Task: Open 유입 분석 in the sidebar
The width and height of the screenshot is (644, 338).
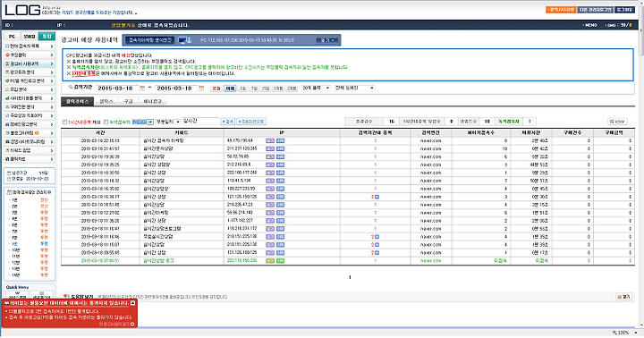Action: (x=29, y=89)
